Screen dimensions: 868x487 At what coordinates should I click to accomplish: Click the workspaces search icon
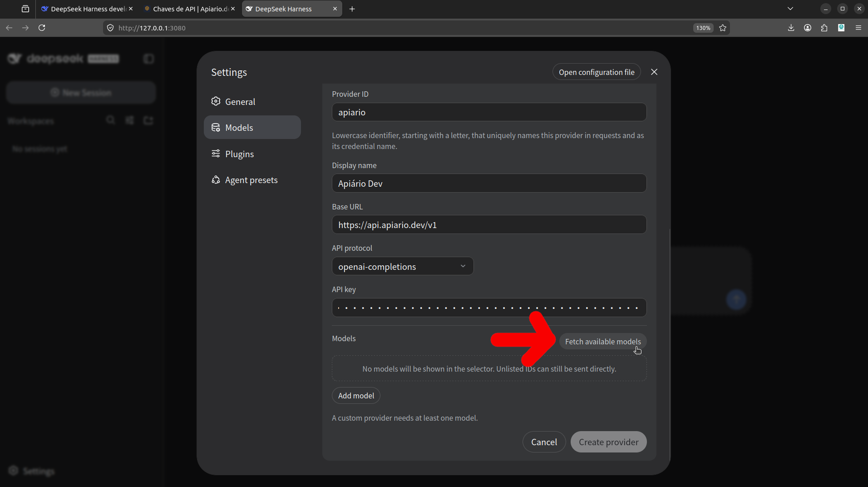(x=110, y=120)
